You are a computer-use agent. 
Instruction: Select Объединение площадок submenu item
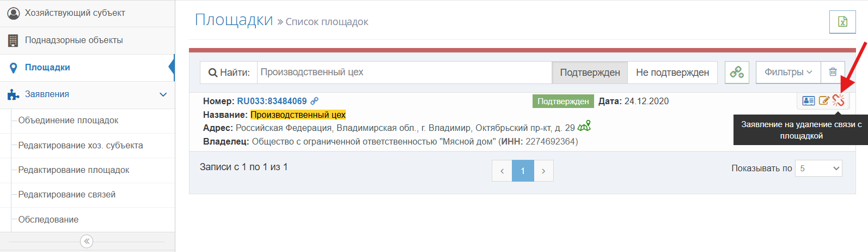(68, 121)
